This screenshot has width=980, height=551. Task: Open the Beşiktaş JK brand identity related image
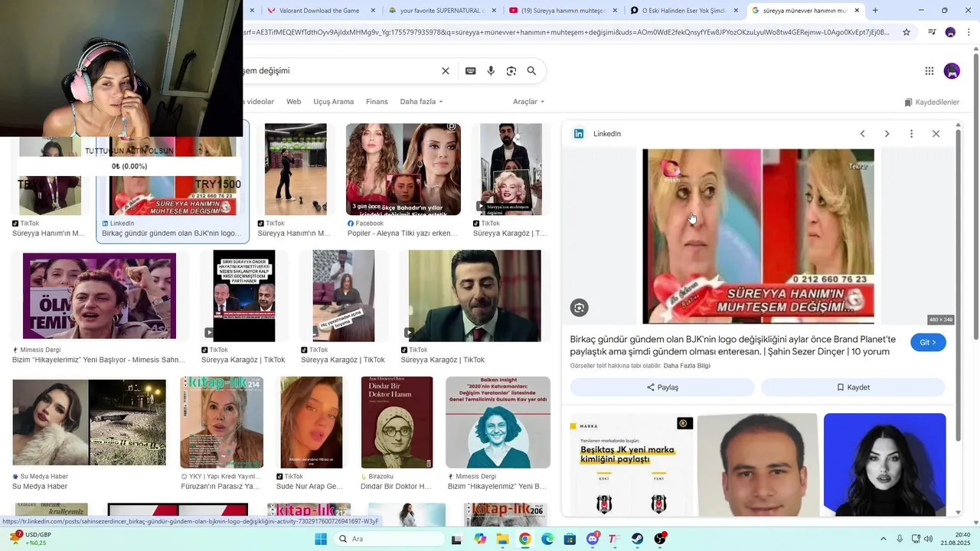(632, 465)
